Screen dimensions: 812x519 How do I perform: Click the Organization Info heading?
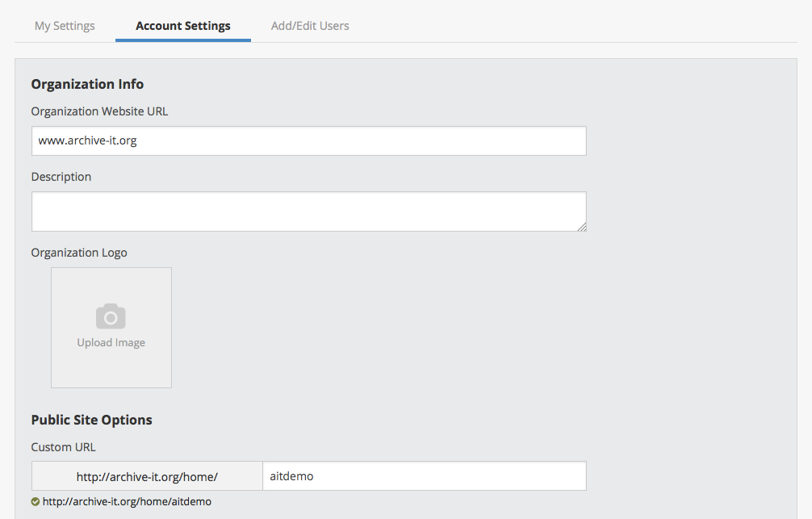click(87, 84)
